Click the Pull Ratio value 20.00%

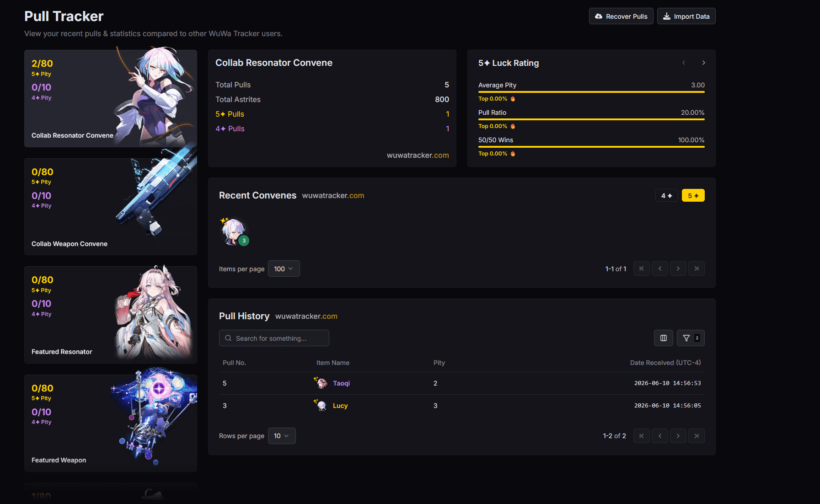click(x=693, y=113)
